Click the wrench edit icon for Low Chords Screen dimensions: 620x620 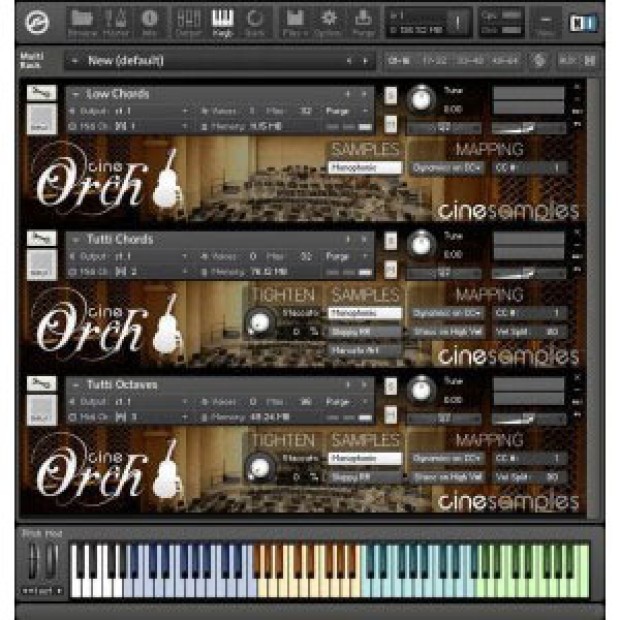(42, 93)
